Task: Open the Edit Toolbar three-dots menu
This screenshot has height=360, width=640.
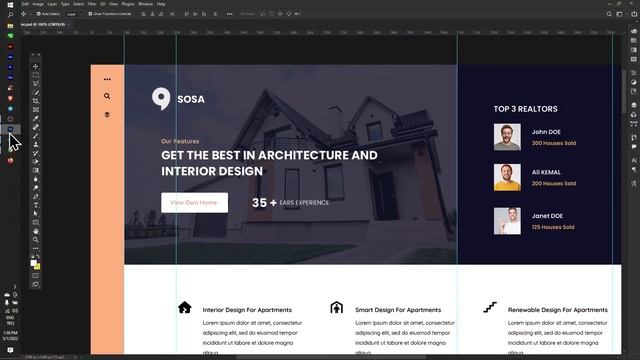Action: pyautogui.click(x=36, y=248)
